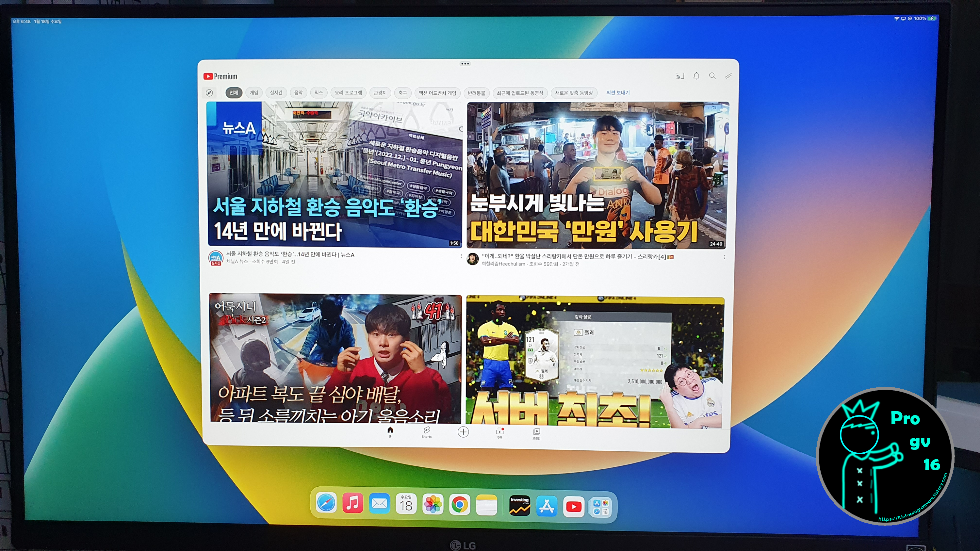Open the Shorts tab icon
The height and width of the screenshot is (551, 980).
pos(427,431)
